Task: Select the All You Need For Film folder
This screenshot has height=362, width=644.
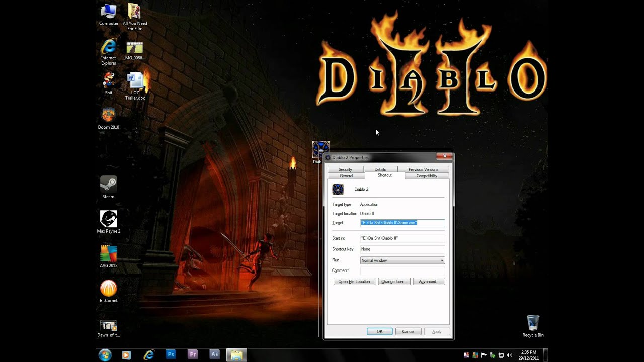Action: click(135, 17)
